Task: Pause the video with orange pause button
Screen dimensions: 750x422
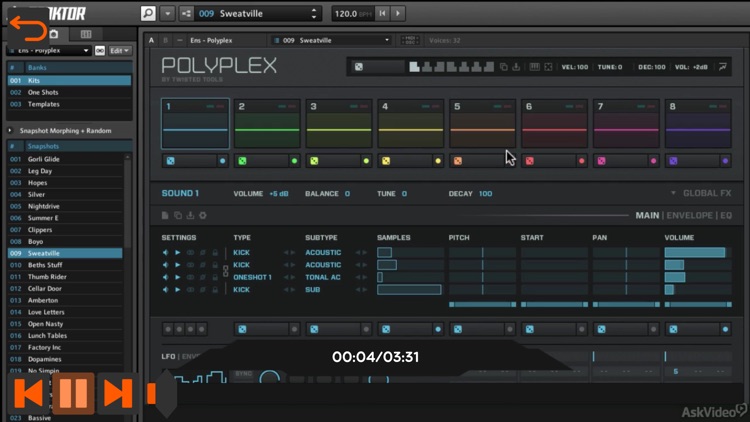Action: (x=73, y=393)
